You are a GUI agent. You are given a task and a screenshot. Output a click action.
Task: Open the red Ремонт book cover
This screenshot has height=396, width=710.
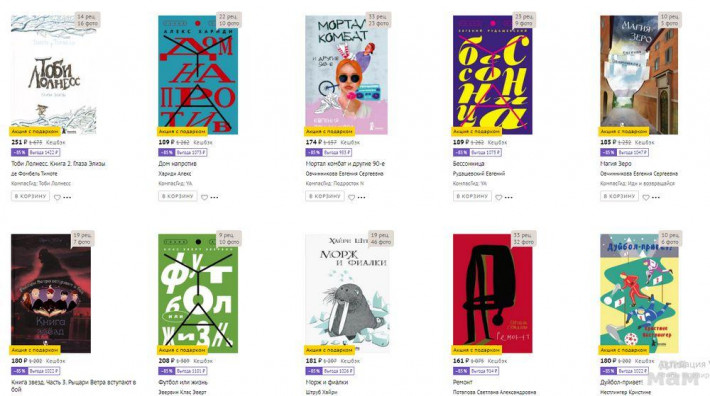[x=493, y=293]
